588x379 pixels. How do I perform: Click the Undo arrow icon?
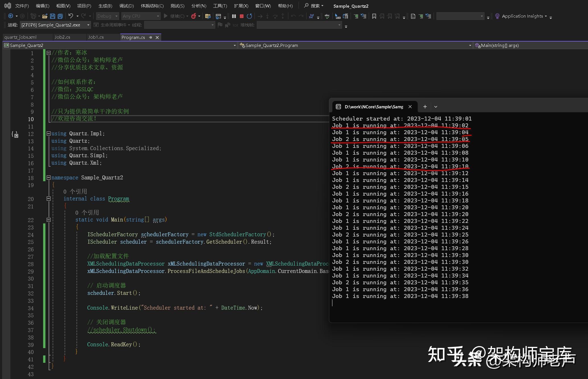tap(71, 16)
